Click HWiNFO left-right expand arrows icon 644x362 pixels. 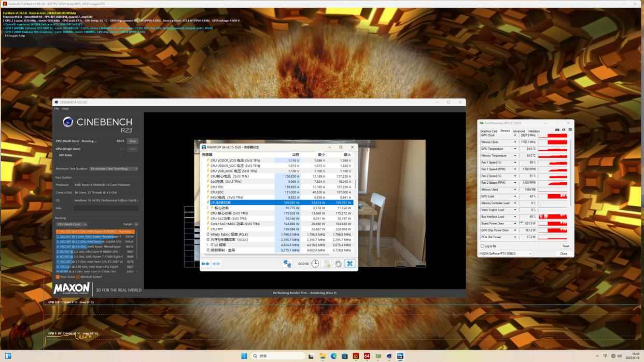205,264
